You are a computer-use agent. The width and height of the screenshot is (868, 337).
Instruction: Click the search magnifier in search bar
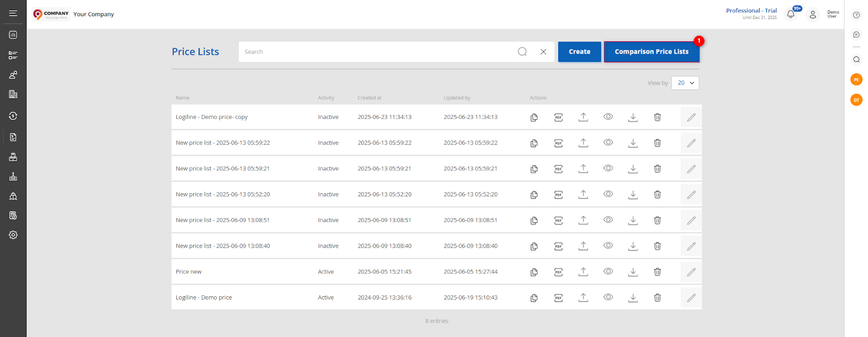pos(522,52)
